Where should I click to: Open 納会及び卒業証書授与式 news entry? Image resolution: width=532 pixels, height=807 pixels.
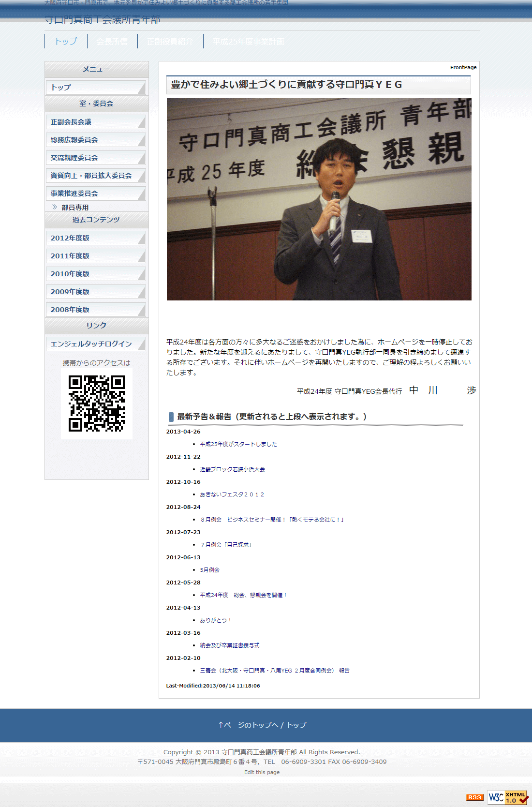click(x=230, y=645)
